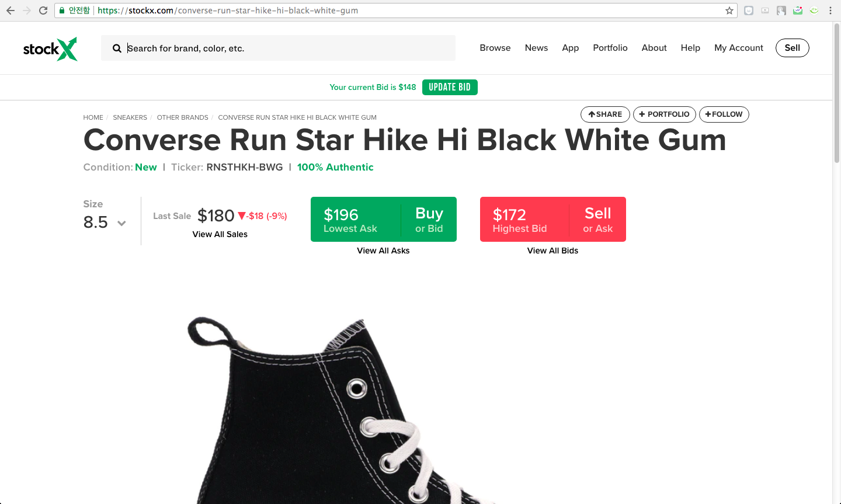Screen dimensions: 841x504
Task: Go home via the StockX logo
Action: [x=50, y=49]
